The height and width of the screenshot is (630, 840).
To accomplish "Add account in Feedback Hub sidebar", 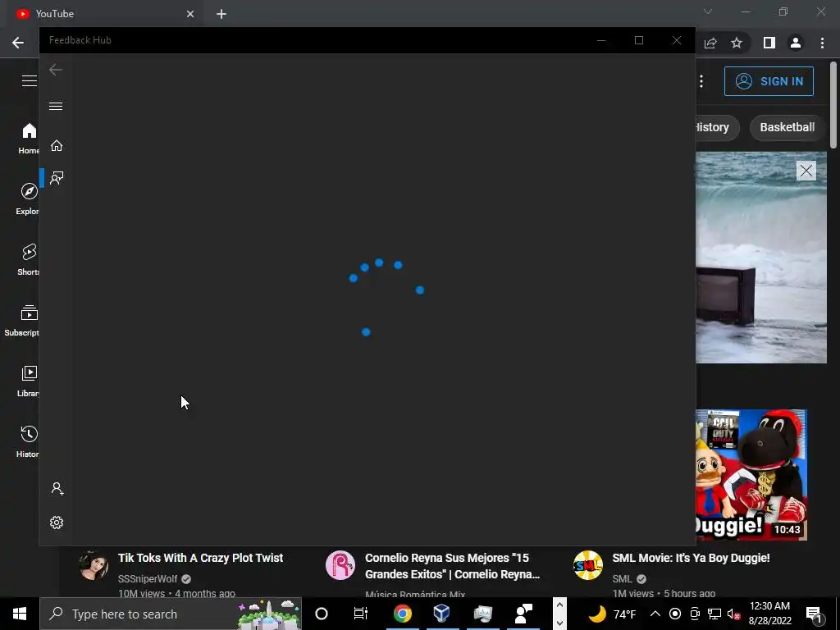I will (57, 489).
